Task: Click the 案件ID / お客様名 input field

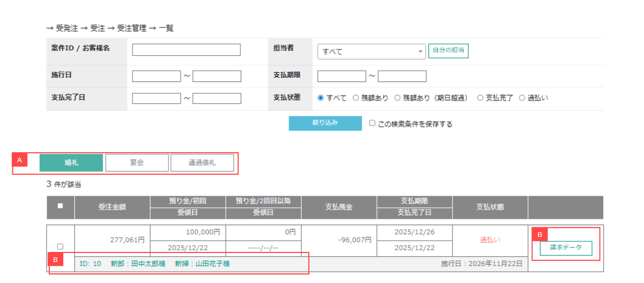Action: (186, 50)
